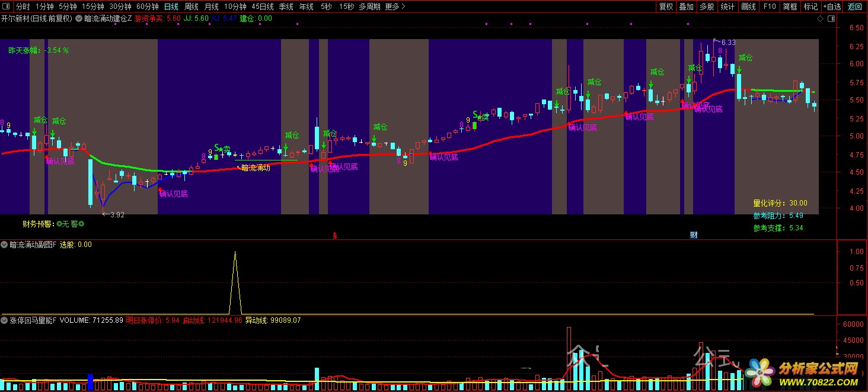Click the diamond icon above the price axis

(820, 18)
